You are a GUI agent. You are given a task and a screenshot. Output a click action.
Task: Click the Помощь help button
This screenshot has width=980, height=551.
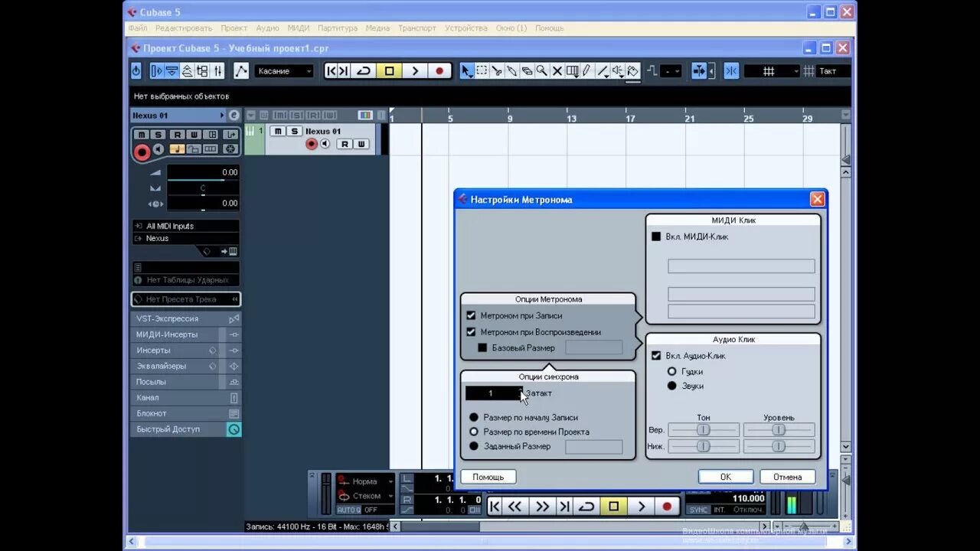pyautogui.click(x=488, y=477)
